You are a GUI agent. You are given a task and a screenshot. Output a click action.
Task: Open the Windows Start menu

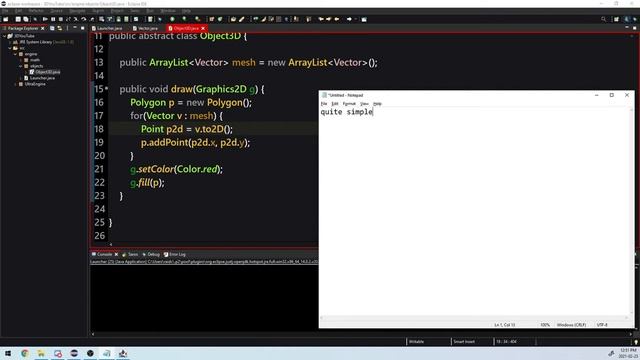tap(8, 353)
